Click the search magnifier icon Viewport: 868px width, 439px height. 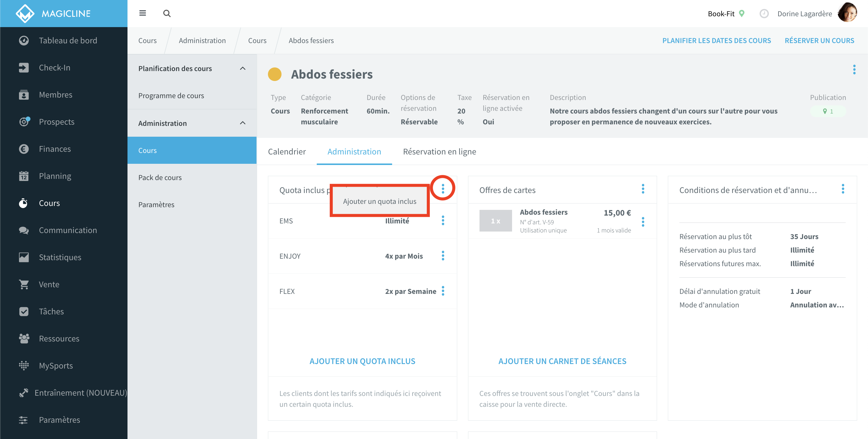(167, 14)
